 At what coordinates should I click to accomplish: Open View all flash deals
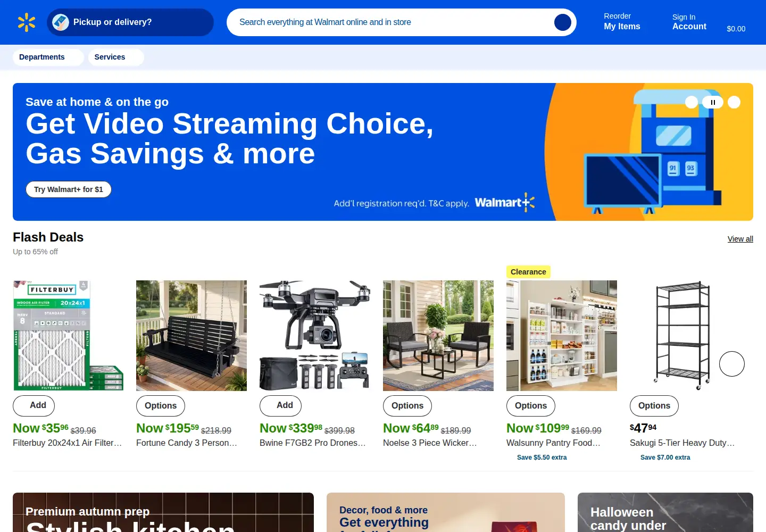(740, 239)
